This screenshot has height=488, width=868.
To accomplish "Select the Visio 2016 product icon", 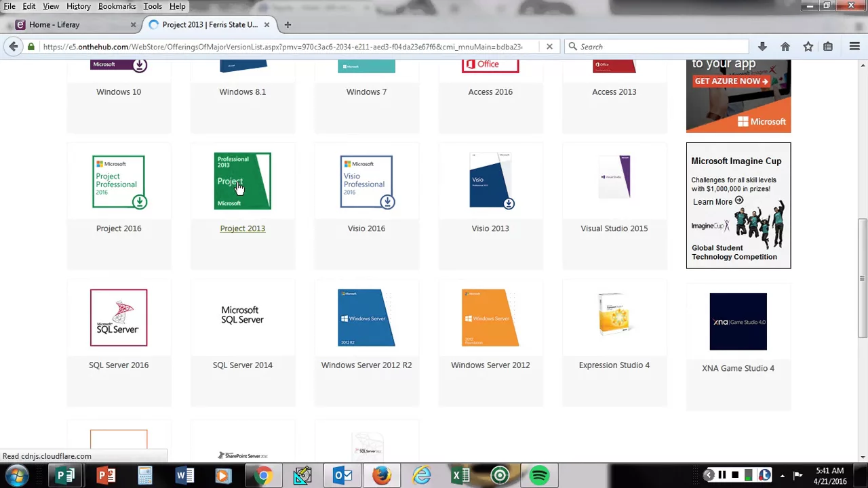I will pos(366,182).
